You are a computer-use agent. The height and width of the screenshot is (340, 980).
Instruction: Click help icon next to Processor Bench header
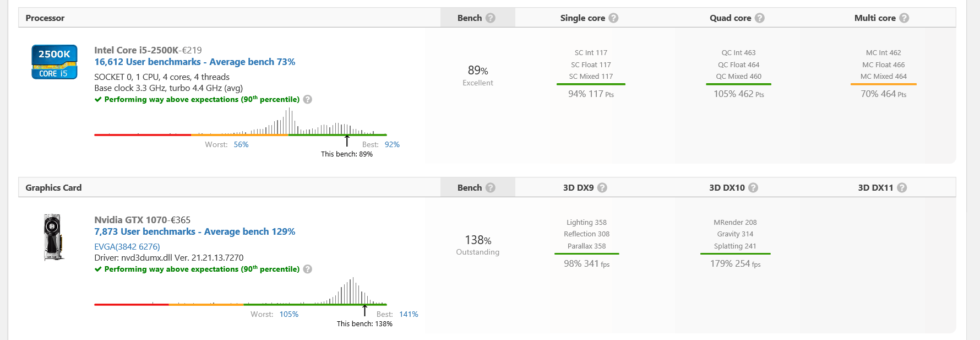[491, 18]
